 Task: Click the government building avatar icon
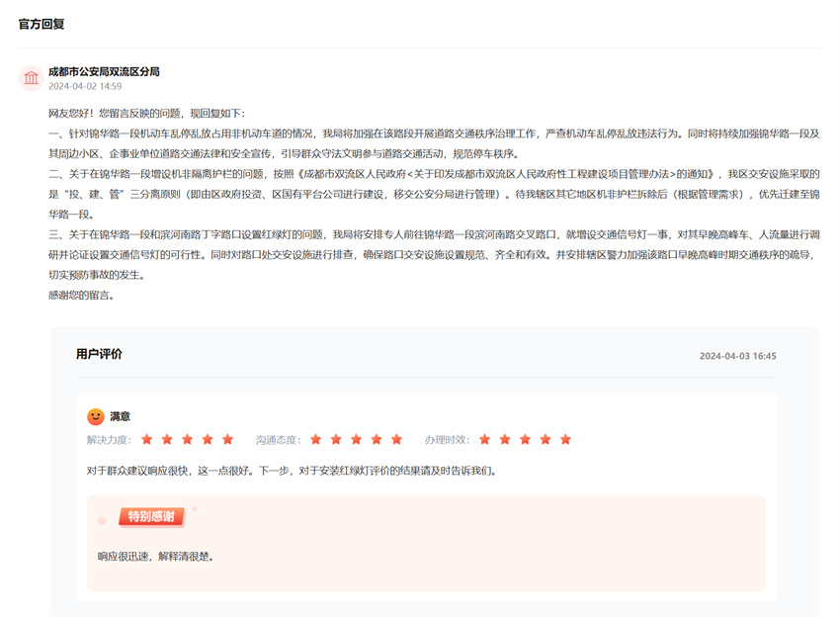(31, 78)
